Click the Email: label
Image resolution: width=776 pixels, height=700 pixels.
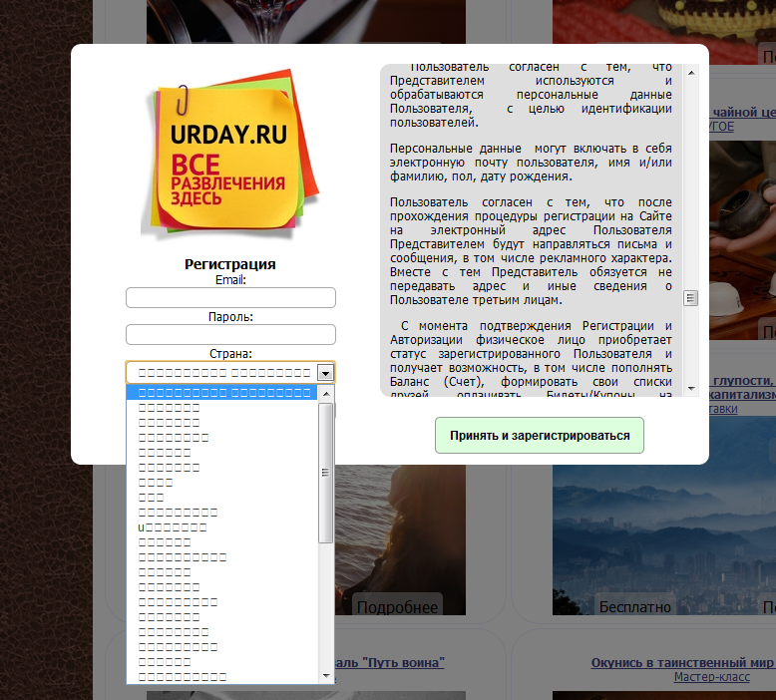230,280
